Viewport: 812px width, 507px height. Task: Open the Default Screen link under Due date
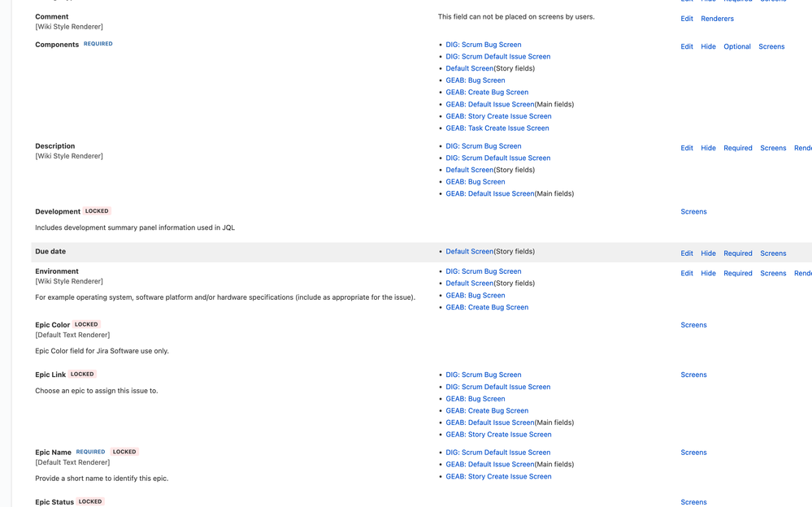[x=471, y=251]
